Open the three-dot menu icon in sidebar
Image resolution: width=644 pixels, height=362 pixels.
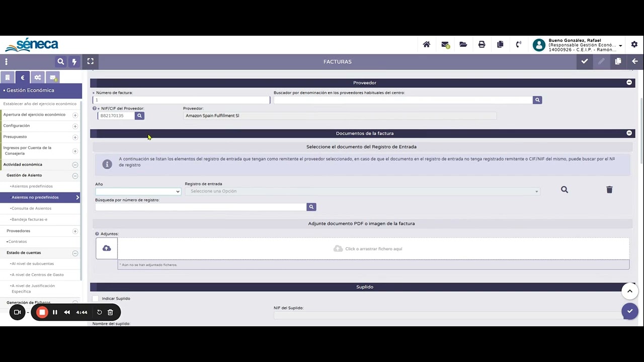6,61
